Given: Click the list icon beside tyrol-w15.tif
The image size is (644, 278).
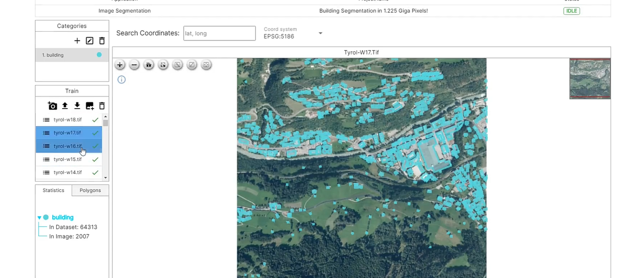Looking at the screenshot, I should click(x=46, y=159).
